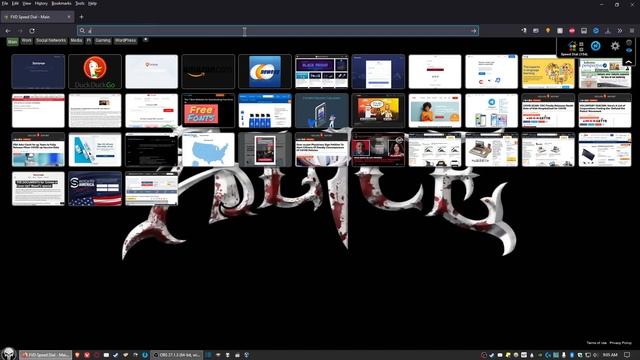Open the DuckDuckGo dial thumbnail

pos(95,71)
